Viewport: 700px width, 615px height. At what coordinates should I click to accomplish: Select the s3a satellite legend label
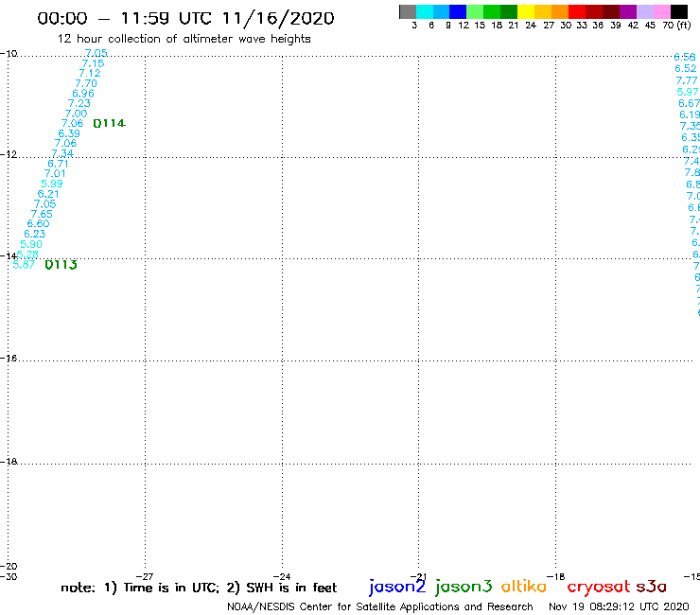click(651, 587)
